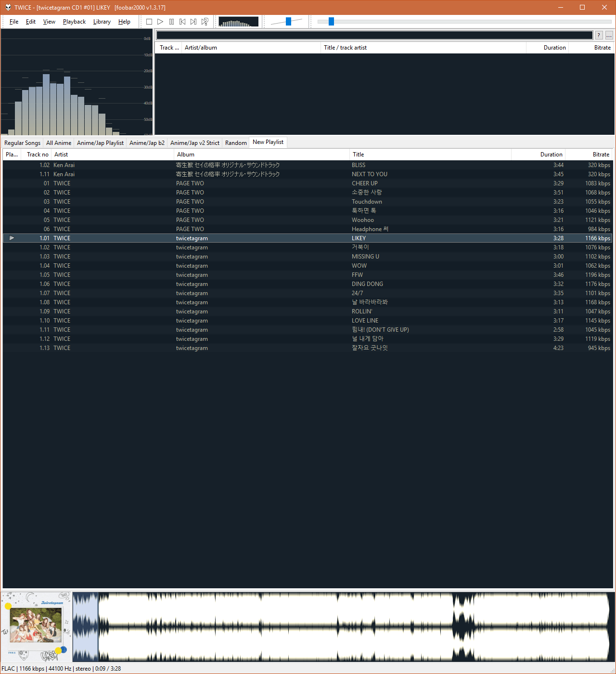Switch to the All Anime playlist tab
This screenshot has height=674, width=616.
(x=58, y=142)
